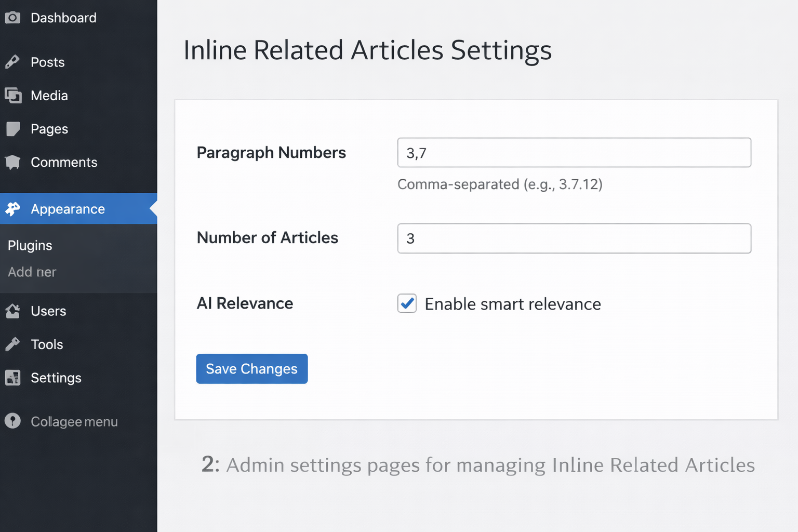Image resolution: width=798 pixels, height=532 pixels.
Task: Select the Posts pencil icon
Action: coord(13,62)
